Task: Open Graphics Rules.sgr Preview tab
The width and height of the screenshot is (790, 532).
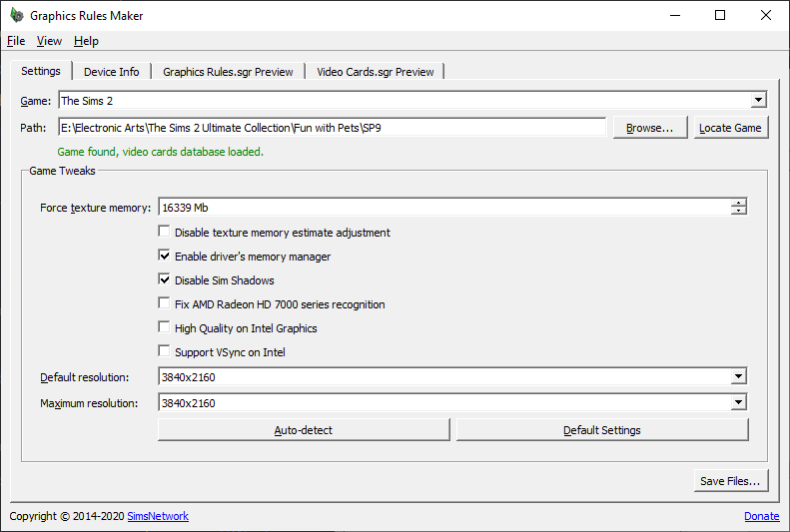Action: [228, 72]
